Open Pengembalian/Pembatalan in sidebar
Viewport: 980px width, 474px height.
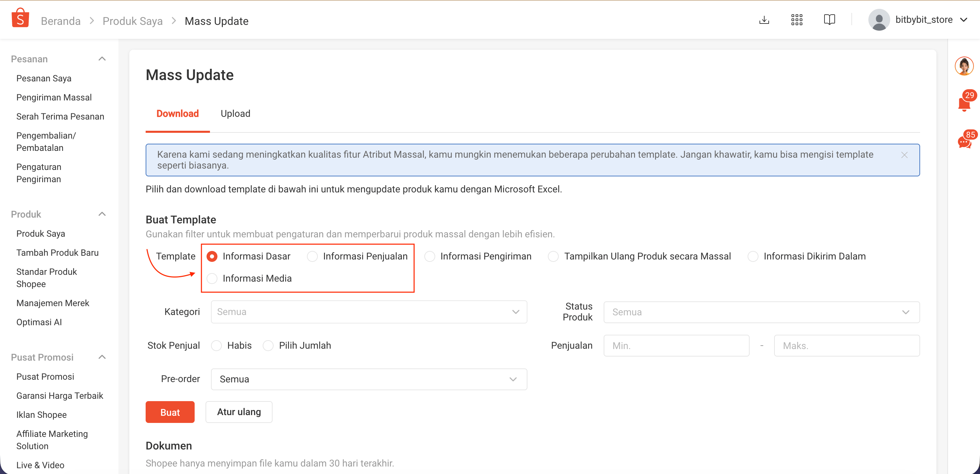click(46, 142)
